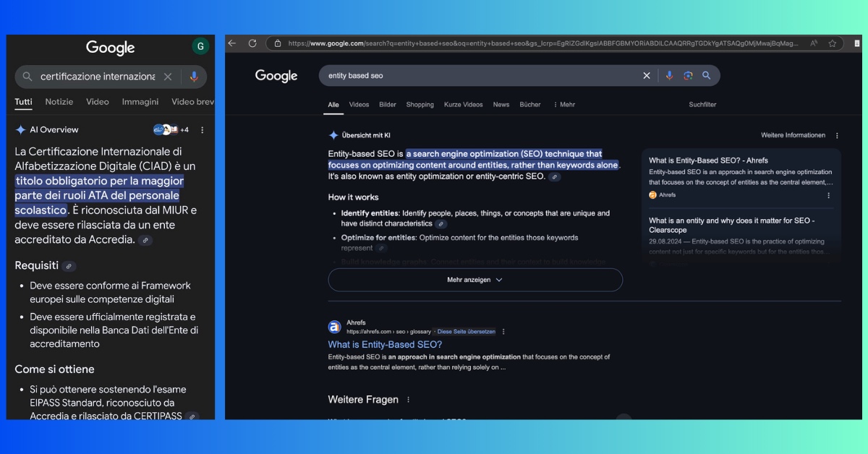
Task: Open source link after 'entity-centric SEO'
Action: (555, 177)
